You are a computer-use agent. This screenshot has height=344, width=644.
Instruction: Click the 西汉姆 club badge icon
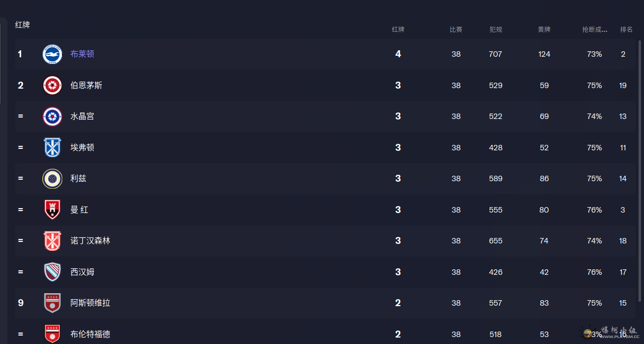point(52,272)
